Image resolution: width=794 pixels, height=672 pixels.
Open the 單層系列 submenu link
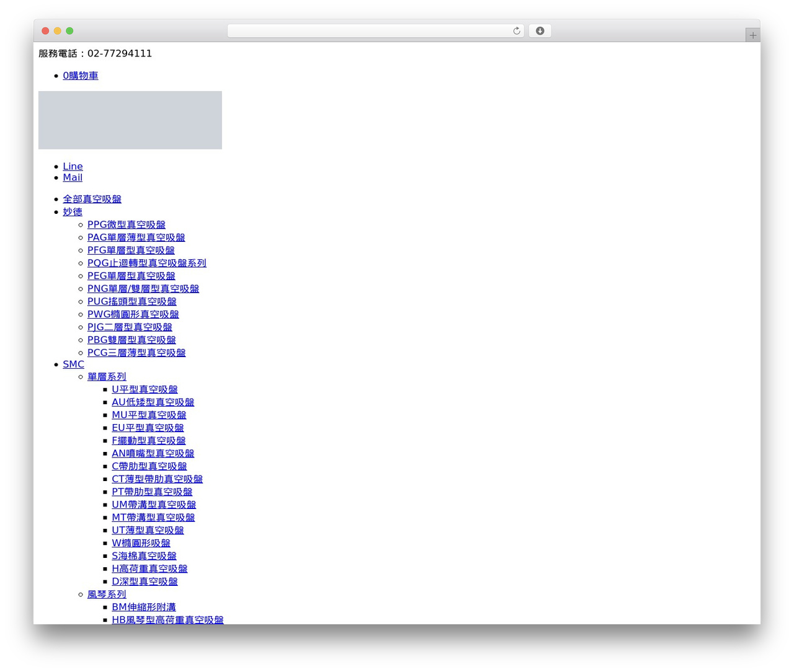[x=107, y=376]
